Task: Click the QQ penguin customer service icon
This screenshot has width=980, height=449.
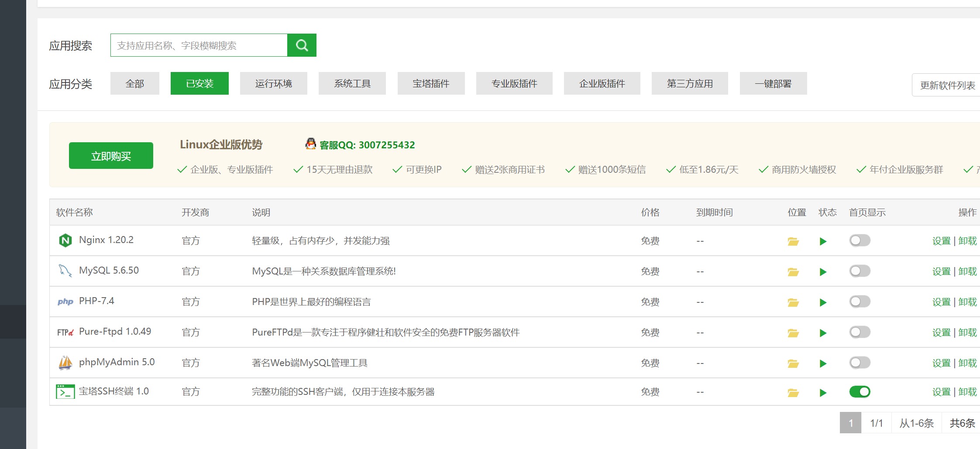Action: 310,144
